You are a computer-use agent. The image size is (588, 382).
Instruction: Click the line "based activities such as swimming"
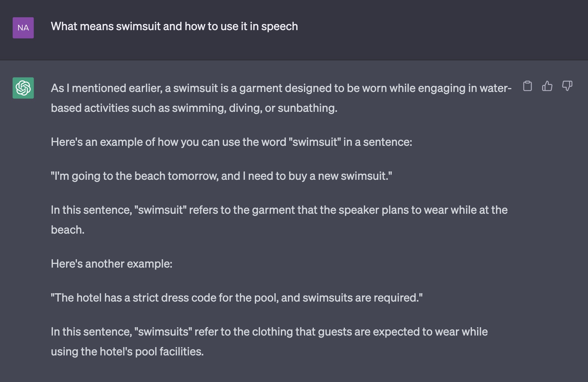pyautogui.click(x=194, y=108)
